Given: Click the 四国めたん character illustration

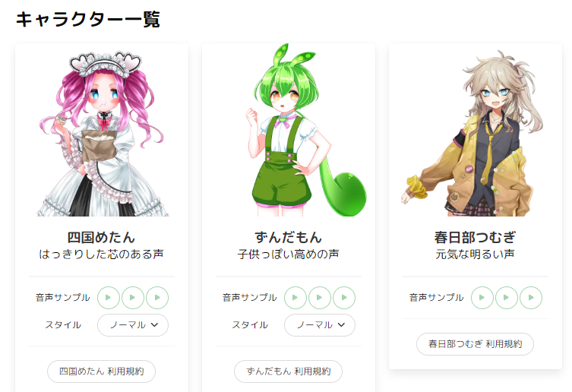Looking at the screenshot, I should point(102,134).
